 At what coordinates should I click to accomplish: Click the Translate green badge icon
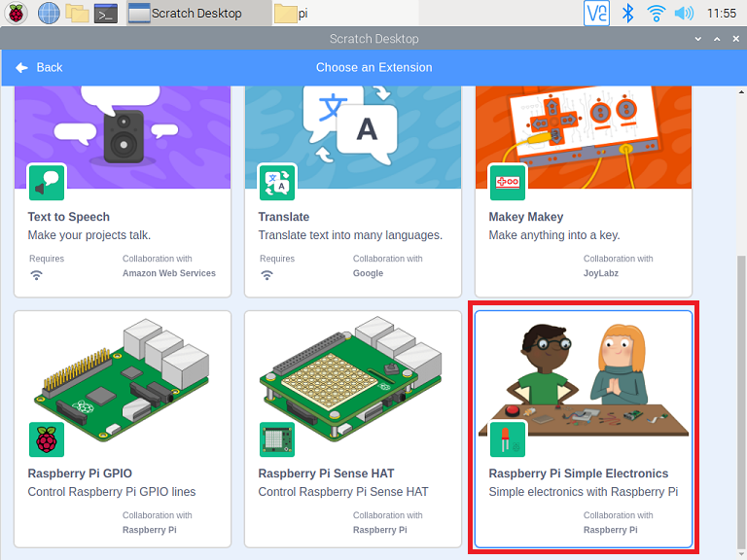coord(277,183)
